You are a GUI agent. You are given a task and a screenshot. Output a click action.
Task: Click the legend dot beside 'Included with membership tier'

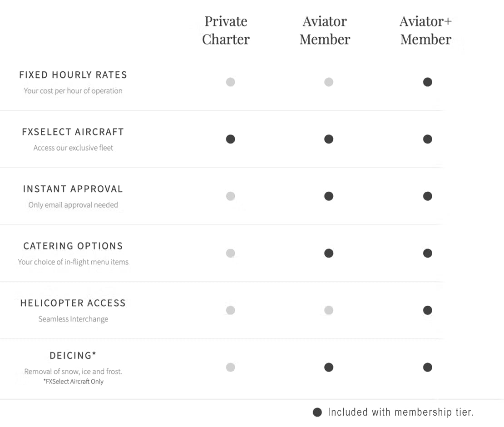tap(317, 412)
